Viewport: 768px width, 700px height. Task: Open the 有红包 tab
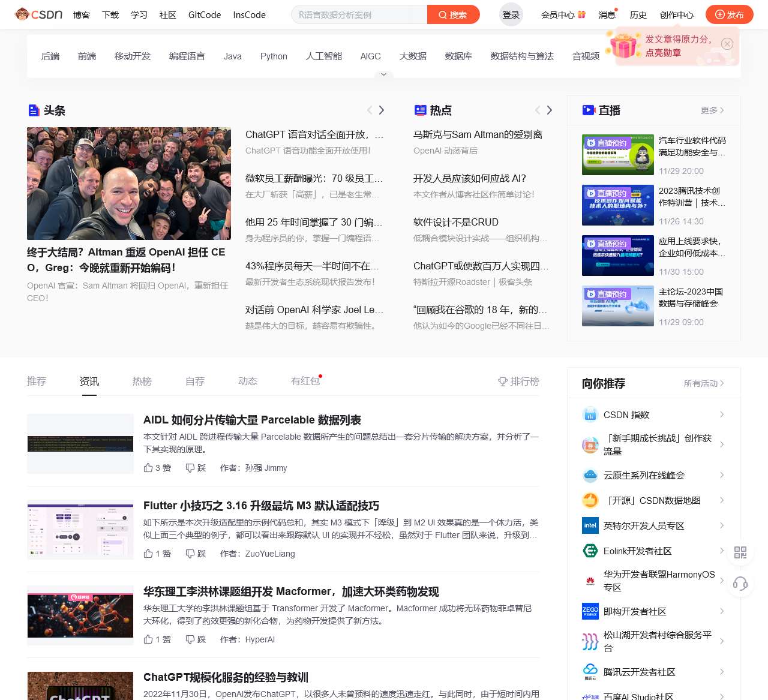(x=305, y=381)
